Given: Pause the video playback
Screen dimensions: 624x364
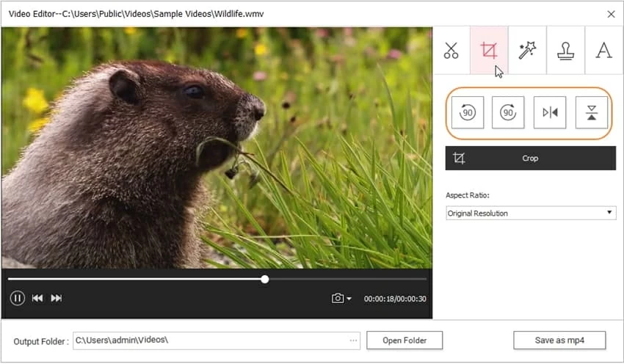Looking at the screenshot, I should coord(18,298).
